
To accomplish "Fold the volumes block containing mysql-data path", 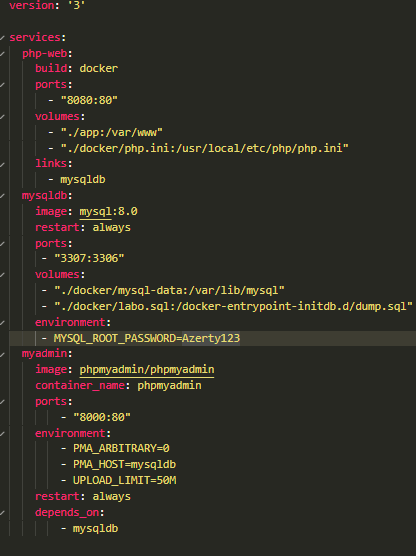I will [2, 275].
